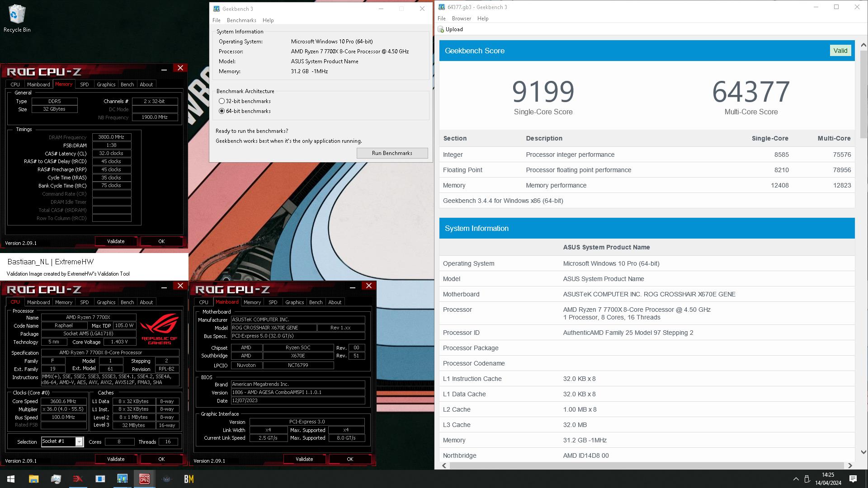Open Memory tab in Mainboard CPU-Z window
868x488 pixels.
click(x=252, y=302)
